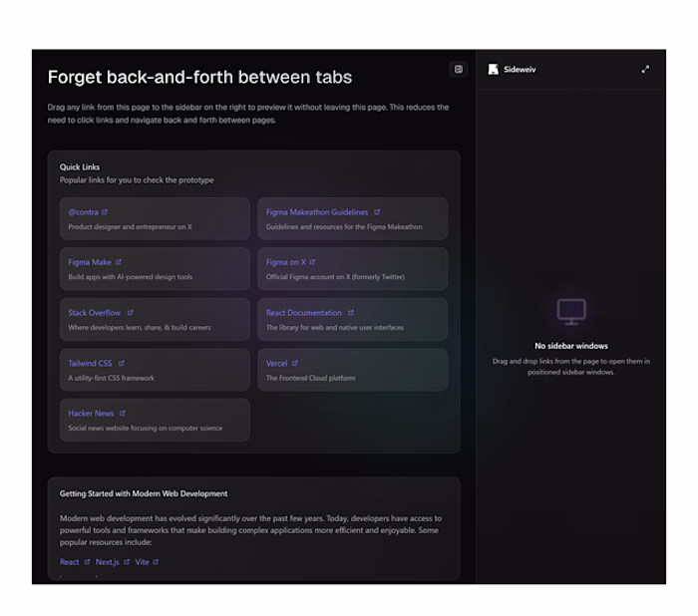Click external link icon beside Tailwind CSS
Viewport: 698px width, 616px height.
[x=122, y=364]
